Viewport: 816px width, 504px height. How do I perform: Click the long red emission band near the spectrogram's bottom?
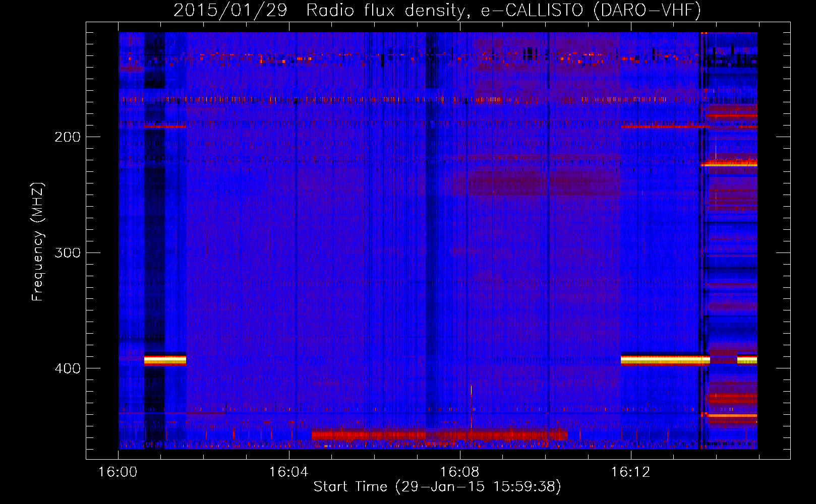click(439, 434)
